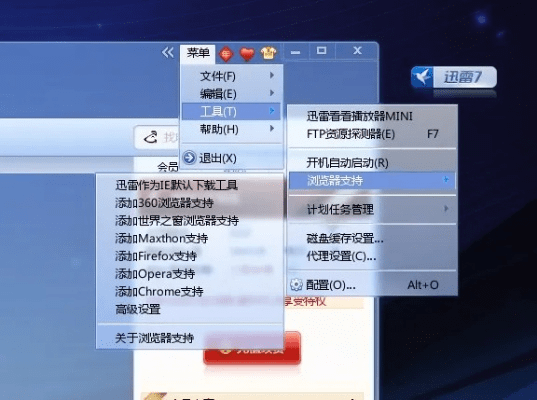Toggle 迅雷作为IE默认下载工具
537x400 pixels.
(190, 185)
